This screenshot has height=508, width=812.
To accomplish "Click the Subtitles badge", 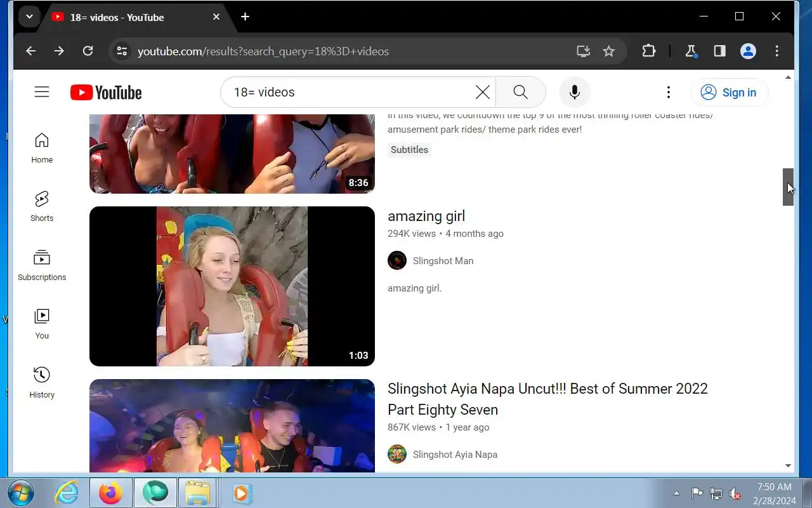I will (409, 150).
